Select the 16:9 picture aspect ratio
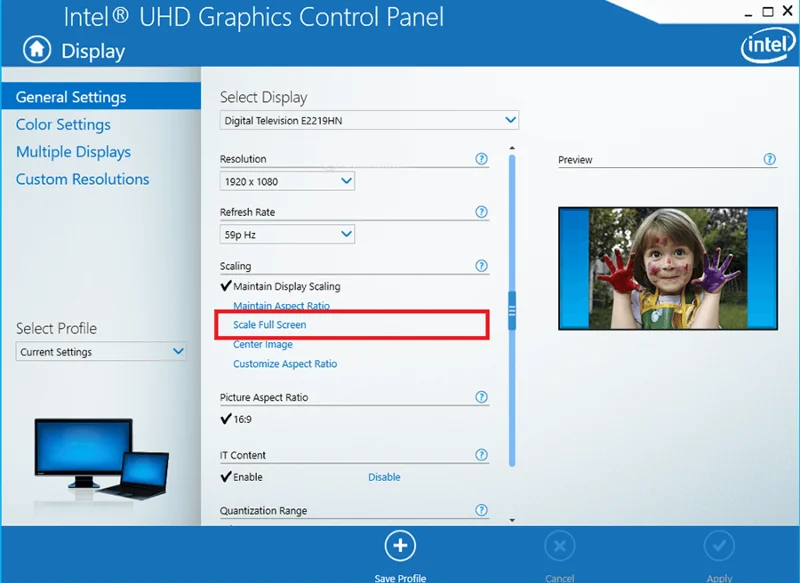 click(x=242, y=419)
